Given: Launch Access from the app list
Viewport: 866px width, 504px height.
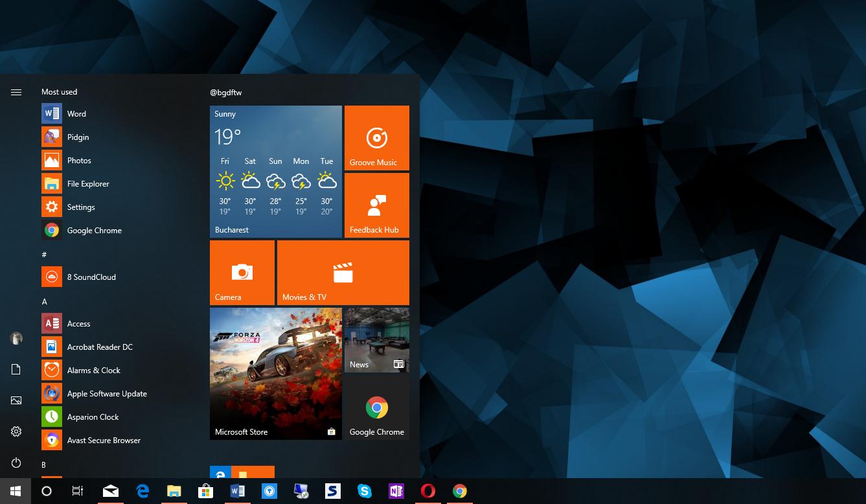Looking at the screenshot, I should (x=117, y=324).
